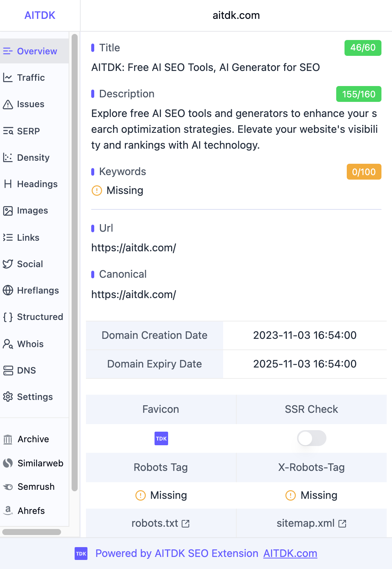
Task: Click the Images picture icon
Action: (8, 211)
